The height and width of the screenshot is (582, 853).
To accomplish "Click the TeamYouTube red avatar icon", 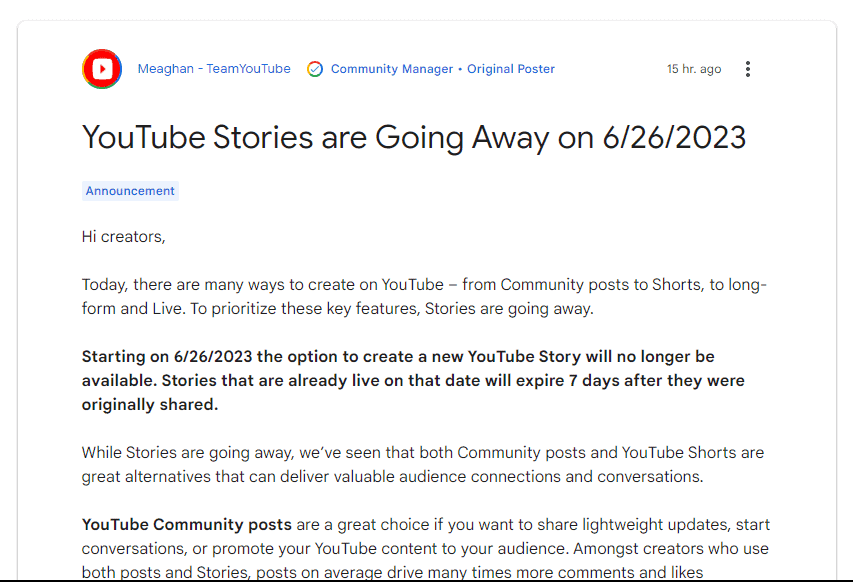I will pyautogui.click(x=102, y=69).
